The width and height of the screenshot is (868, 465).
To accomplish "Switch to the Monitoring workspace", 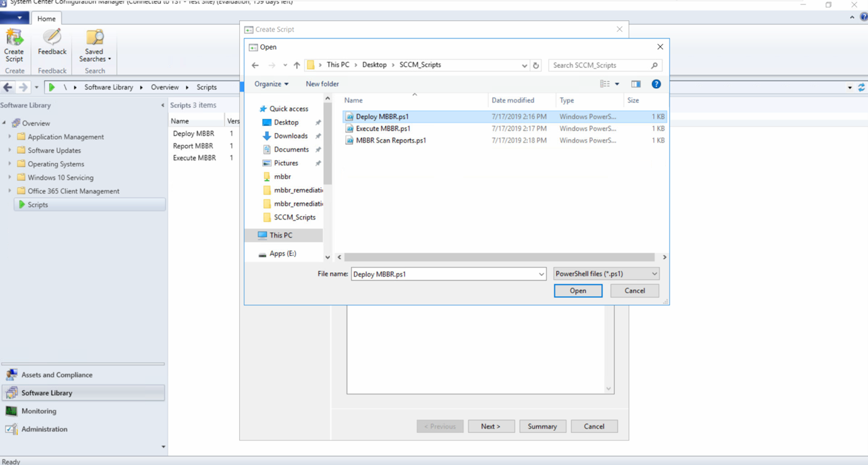I will point(83,411).
